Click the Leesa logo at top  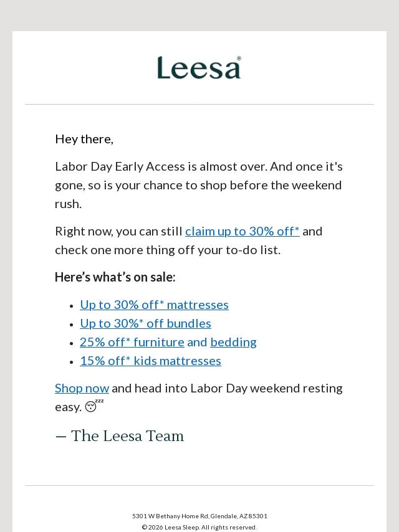point(199,67)
